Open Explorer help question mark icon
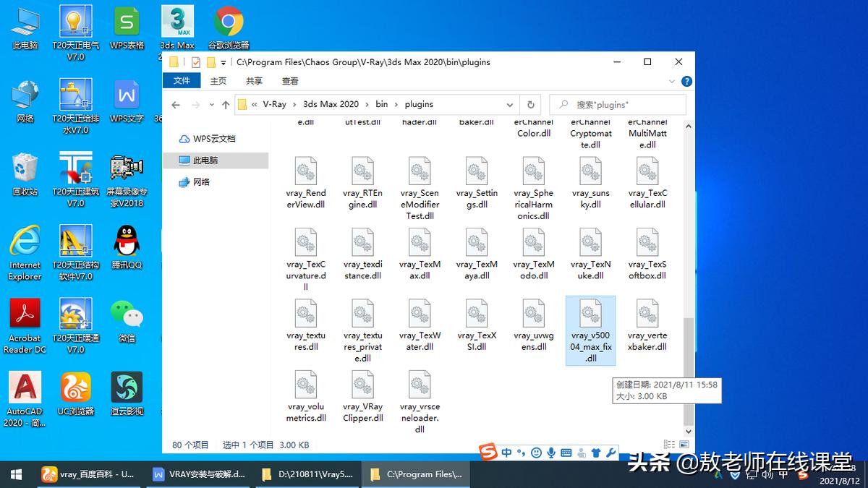 click(x=686, y=81)
